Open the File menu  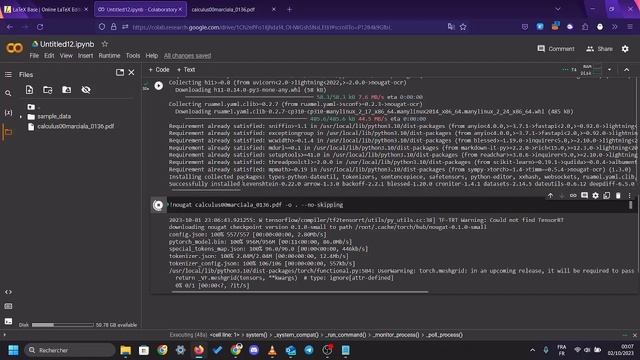(x=34, y=56)
